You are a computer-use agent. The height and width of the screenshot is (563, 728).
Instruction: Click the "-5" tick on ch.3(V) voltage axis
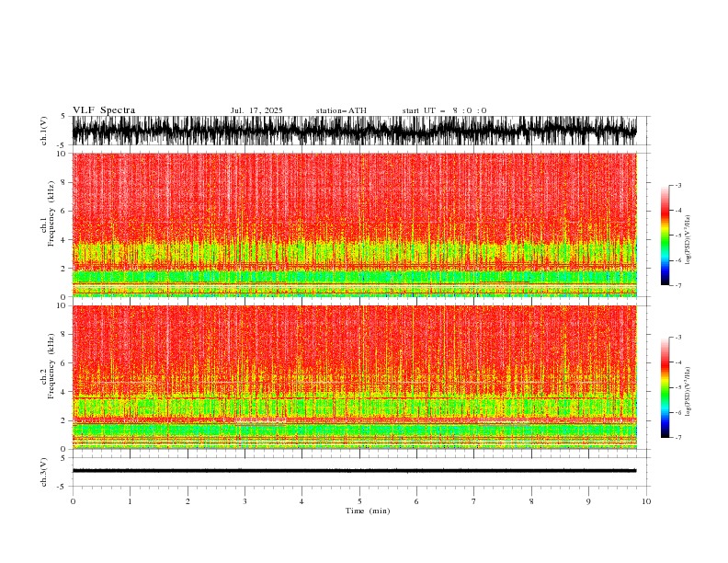point(62,487)
